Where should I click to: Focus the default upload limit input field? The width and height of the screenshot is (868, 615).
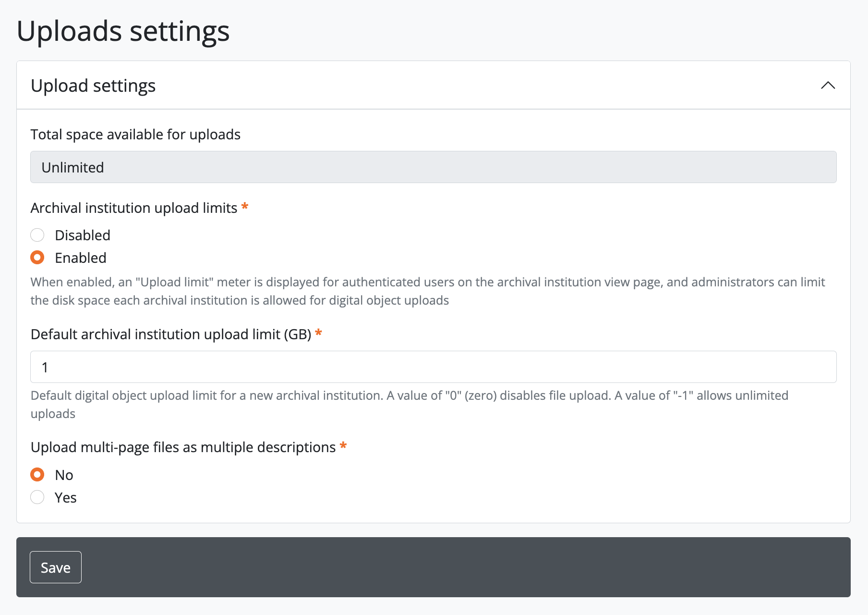(433, 367)
